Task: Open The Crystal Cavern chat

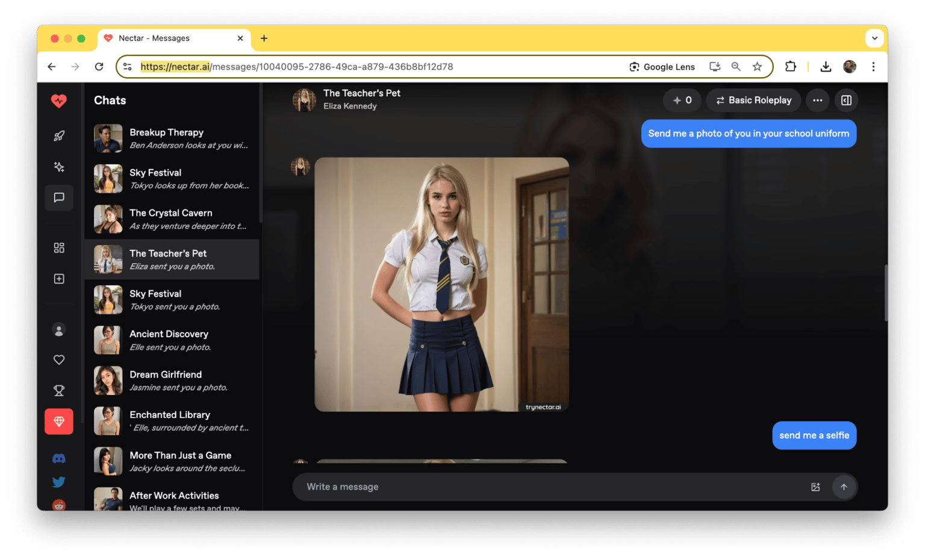Action: 172,219
